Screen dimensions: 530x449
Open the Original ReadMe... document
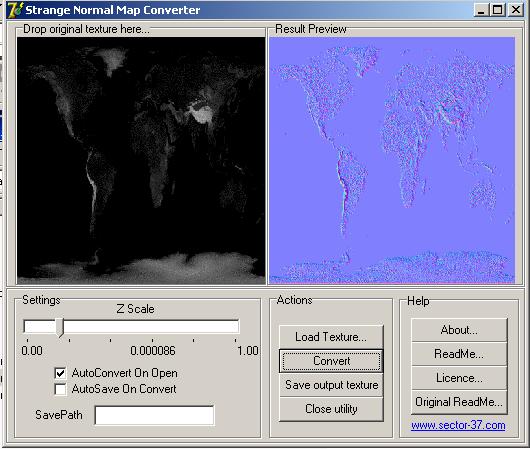[459, 402]
